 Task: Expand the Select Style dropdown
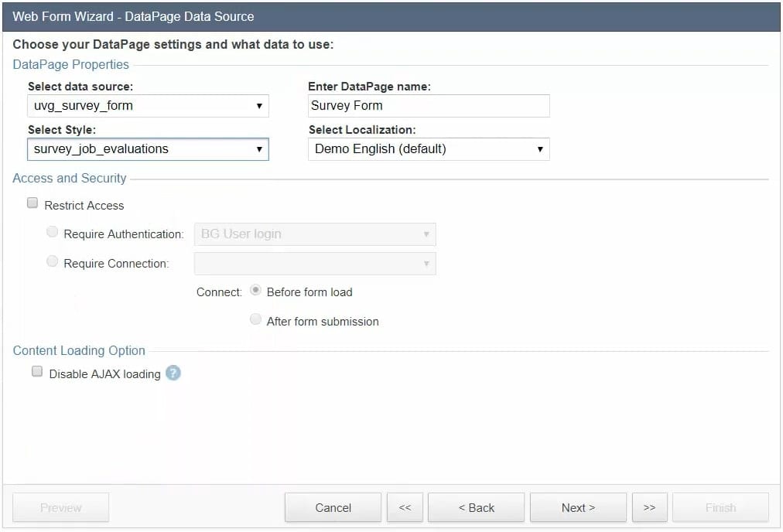tap(148, 149)
